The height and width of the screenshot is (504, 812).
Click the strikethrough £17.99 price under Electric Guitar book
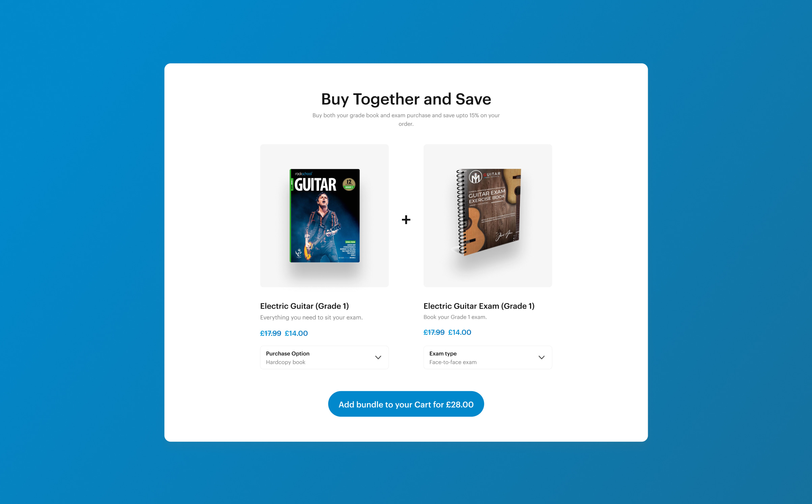pyautogui.click(x=270, y=333)
